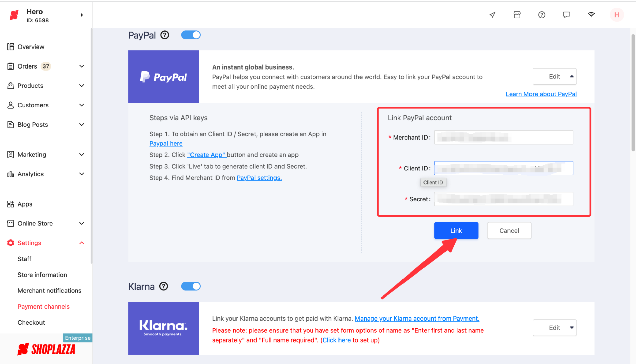Click the Orders sidebar icon

[x=10, y=66]
